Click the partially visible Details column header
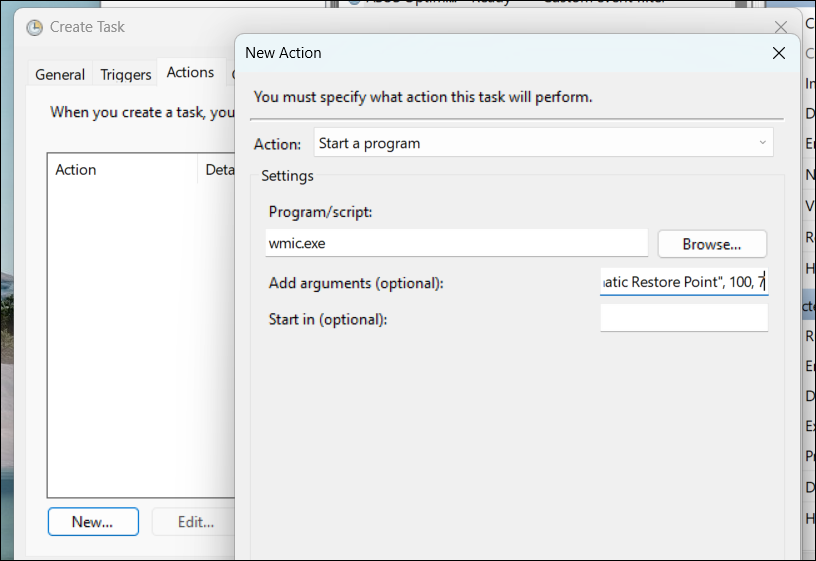 217,170
